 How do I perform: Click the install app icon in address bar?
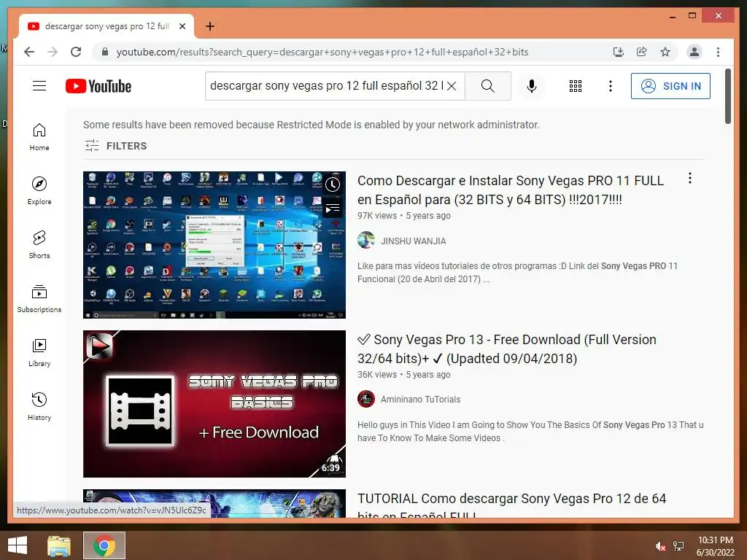[619, 52]
